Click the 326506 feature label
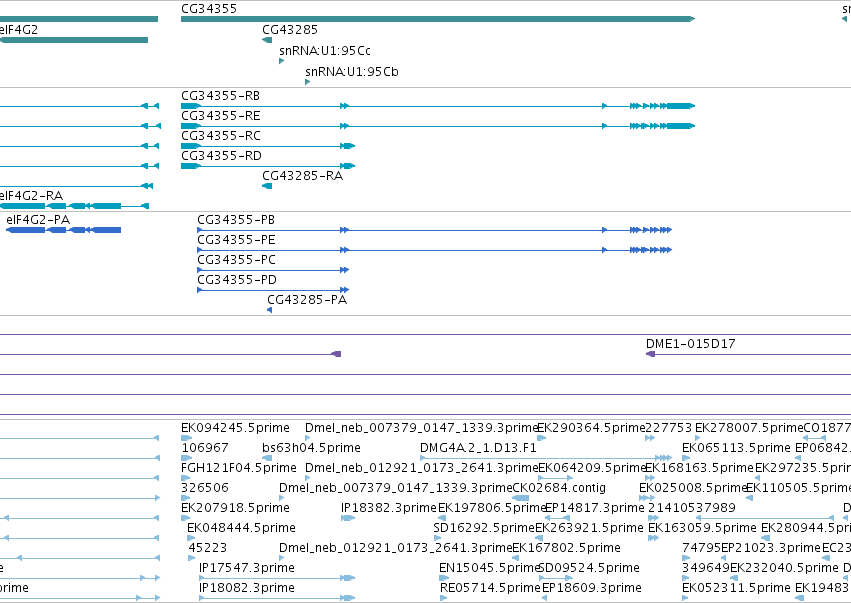This screenshot has height=603, width=851. [205, 488]
